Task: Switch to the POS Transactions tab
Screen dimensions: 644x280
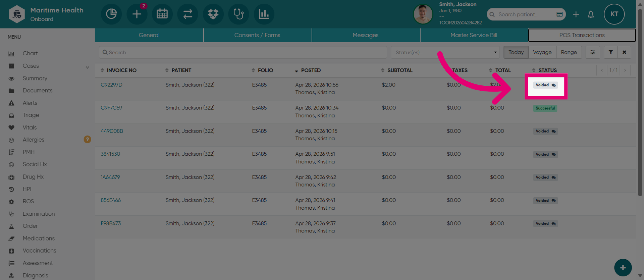Action: coord(582,35)
